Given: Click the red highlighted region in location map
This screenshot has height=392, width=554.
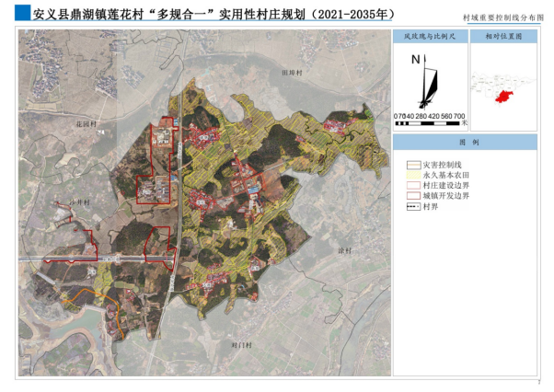Looking at the screenshot, I should click(x=503, y=96).
